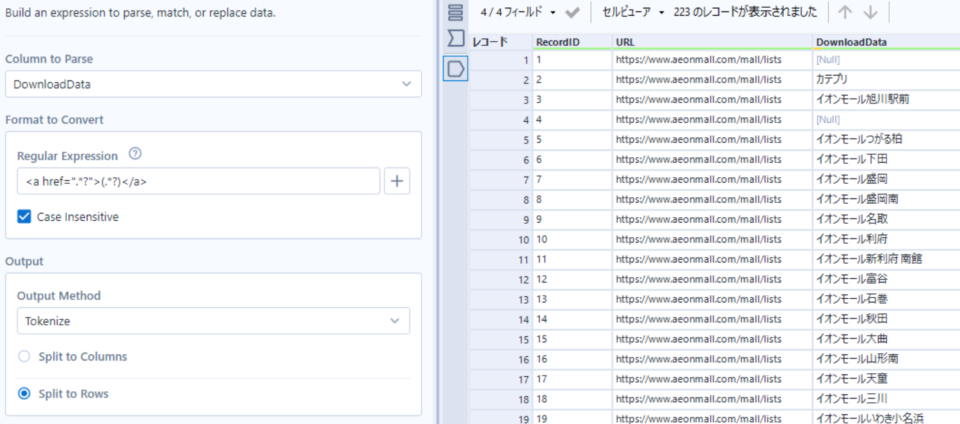The image size is (960, 424).
Task: Select cell イオンモール下田
Action: [x=886, y=159]
